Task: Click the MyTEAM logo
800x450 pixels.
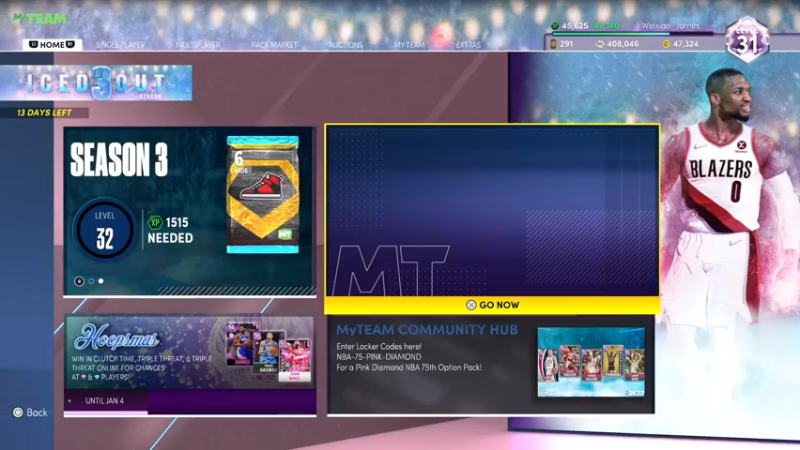Action: coord(40,19)
